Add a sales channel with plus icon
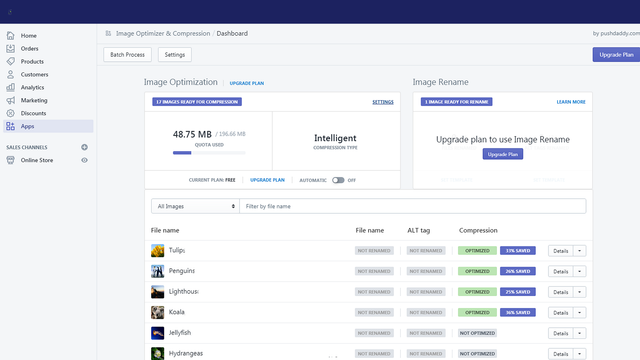 pyautogui.click(x=84, y=147)
